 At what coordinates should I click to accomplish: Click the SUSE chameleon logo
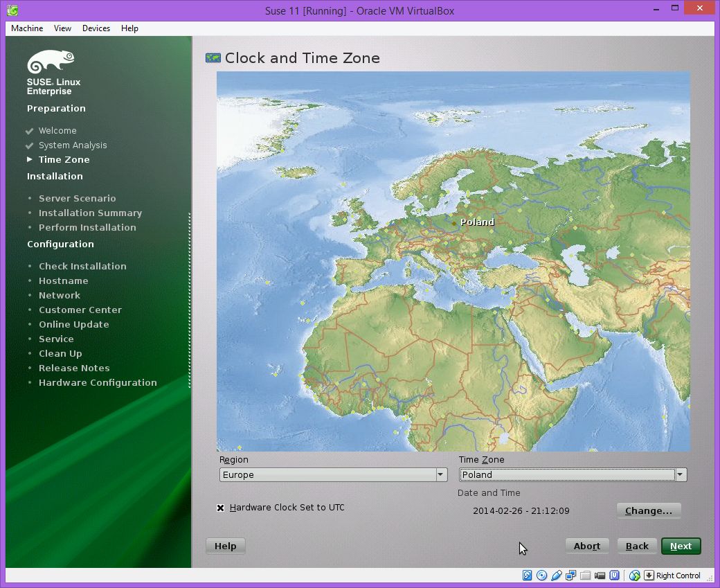coord(51,62)
